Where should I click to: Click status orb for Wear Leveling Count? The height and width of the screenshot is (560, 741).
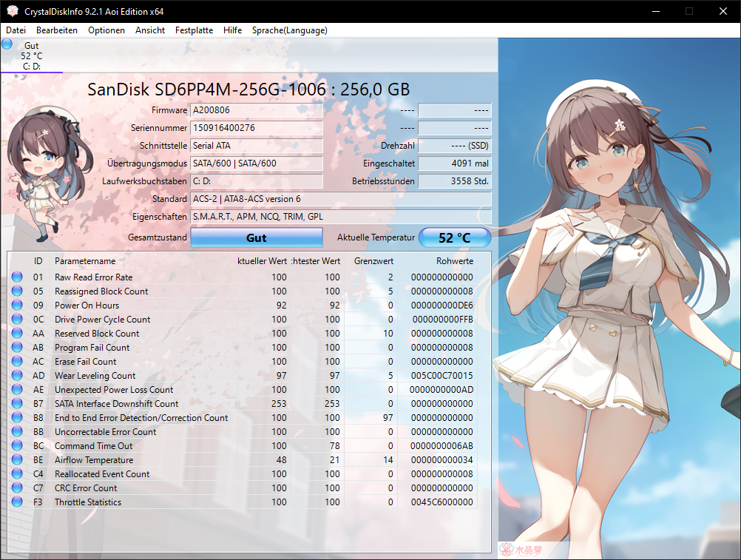pos(17,376)
